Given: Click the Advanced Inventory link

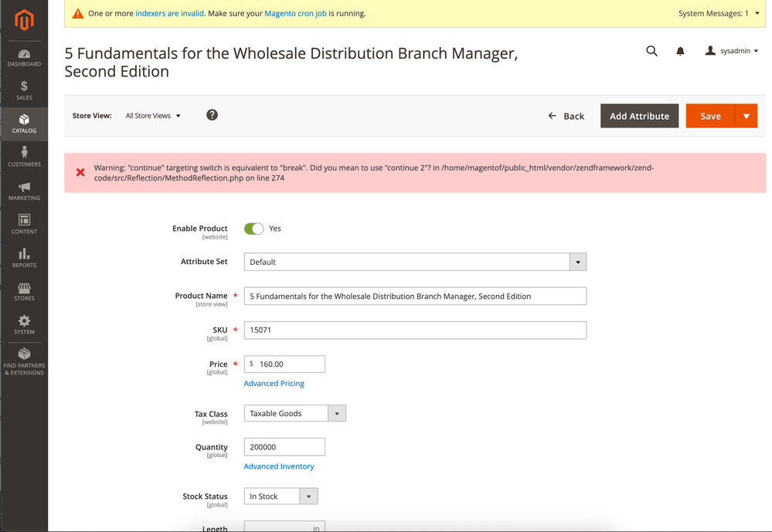Looking at the screenshot, I should click(x=279, y=466).
